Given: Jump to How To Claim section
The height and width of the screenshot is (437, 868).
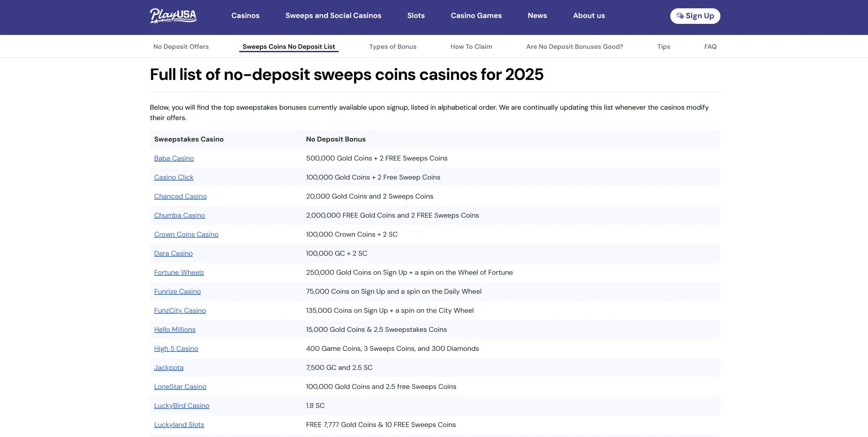Looking at the screenshot, I should click(x=471, y=47).
